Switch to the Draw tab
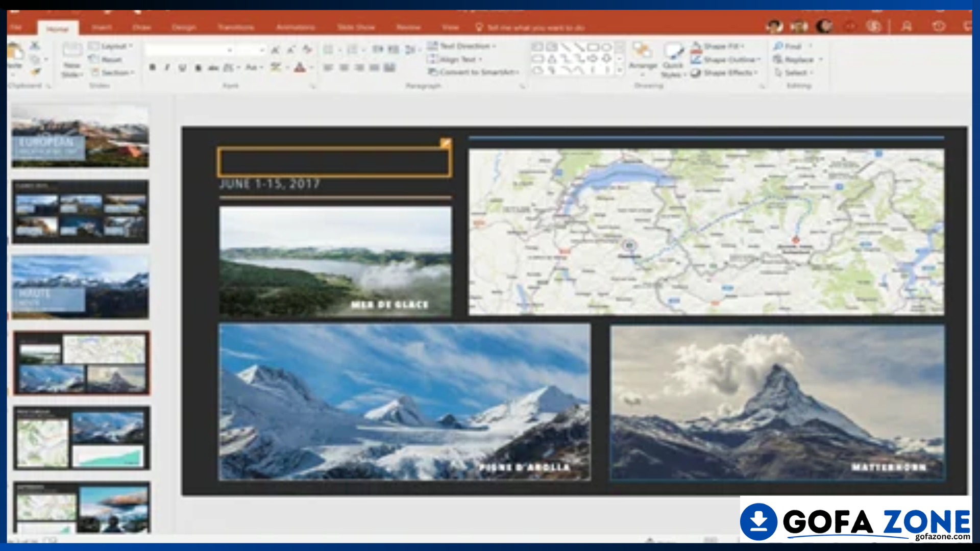 click(141, 27)
